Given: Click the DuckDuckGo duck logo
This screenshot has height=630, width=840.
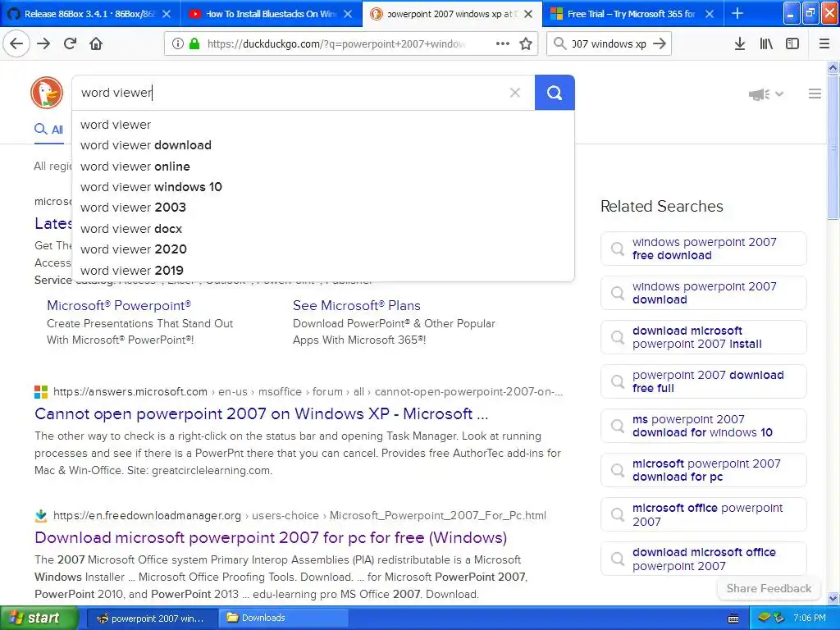Looking at the screenshot, I should pos(47,92).
